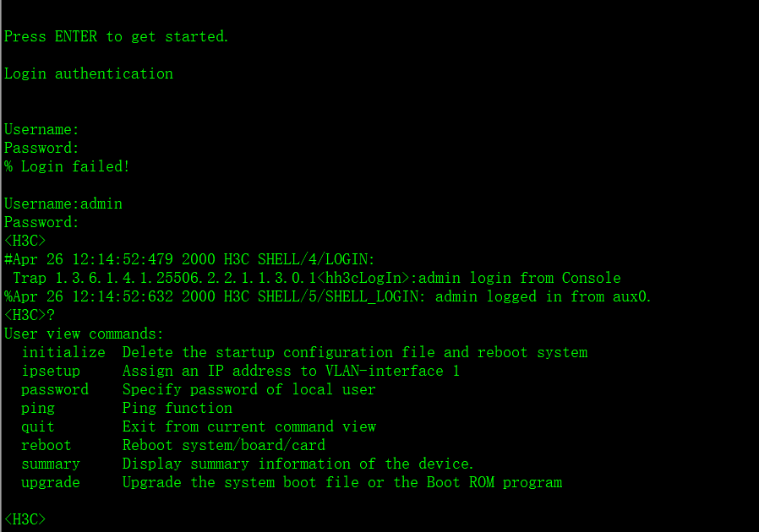Click the 'Login authentication' text
The image size is (759, 532).
(x=89, y=73)
